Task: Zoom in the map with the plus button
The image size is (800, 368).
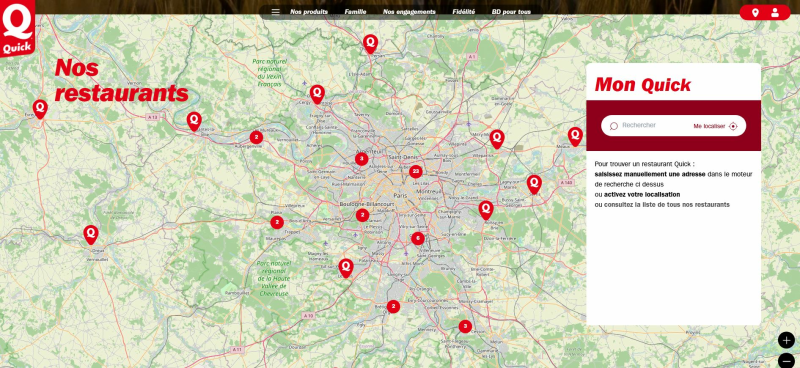Action: pyautogui.click(x=786, y=340)
